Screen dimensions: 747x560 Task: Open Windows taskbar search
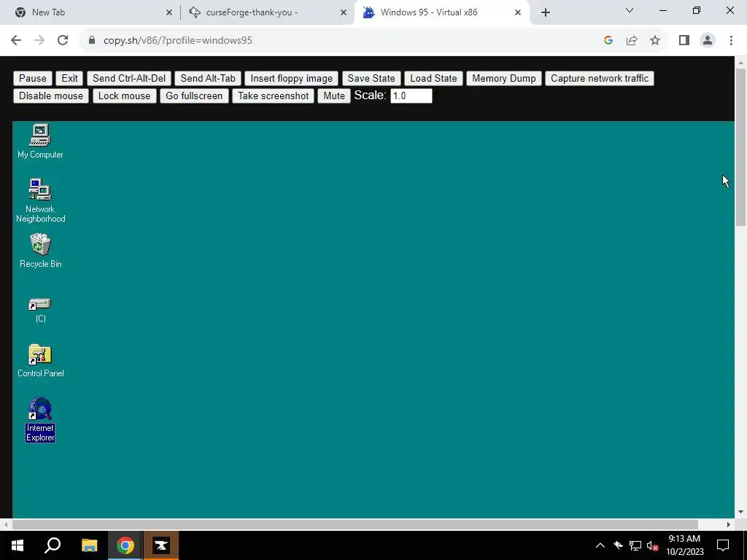(x=53, y=545)
